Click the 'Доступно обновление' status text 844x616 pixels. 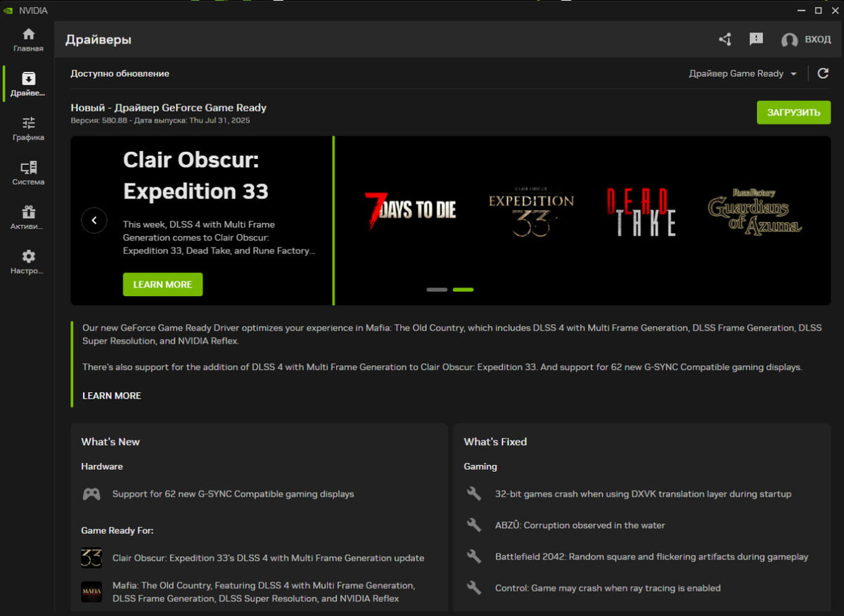pyautogui.click(x=120, y=73)
